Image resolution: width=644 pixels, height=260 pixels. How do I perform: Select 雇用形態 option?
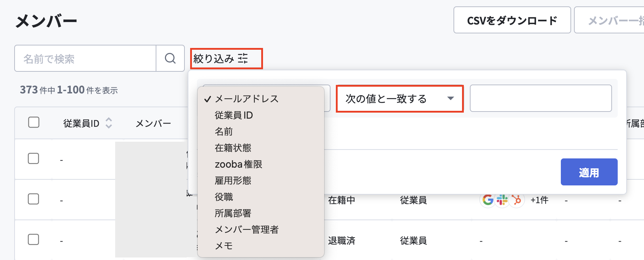(x=233, y=180)
